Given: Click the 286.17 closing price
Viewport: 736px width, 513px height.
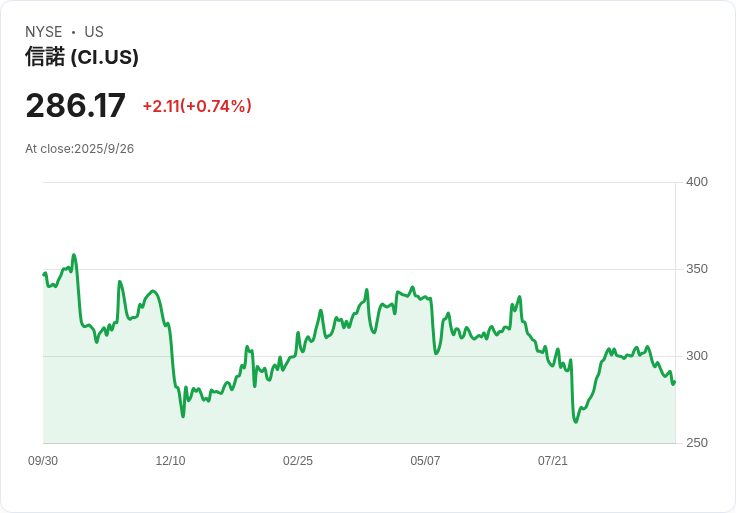Looking at the screenshot, I should (76, 105).
